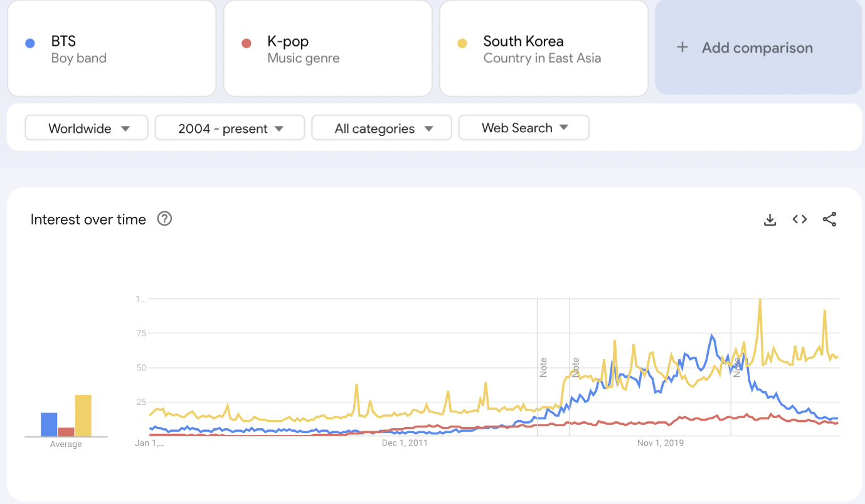Add a comparison term
The width and height of the screenshot is (865, 504).
758,48
